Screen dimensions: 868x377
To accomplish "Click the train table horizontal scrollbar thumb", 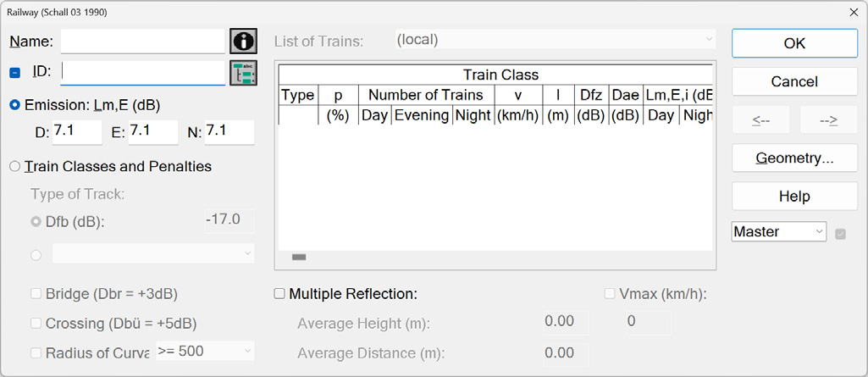I will tap(299, 257).
